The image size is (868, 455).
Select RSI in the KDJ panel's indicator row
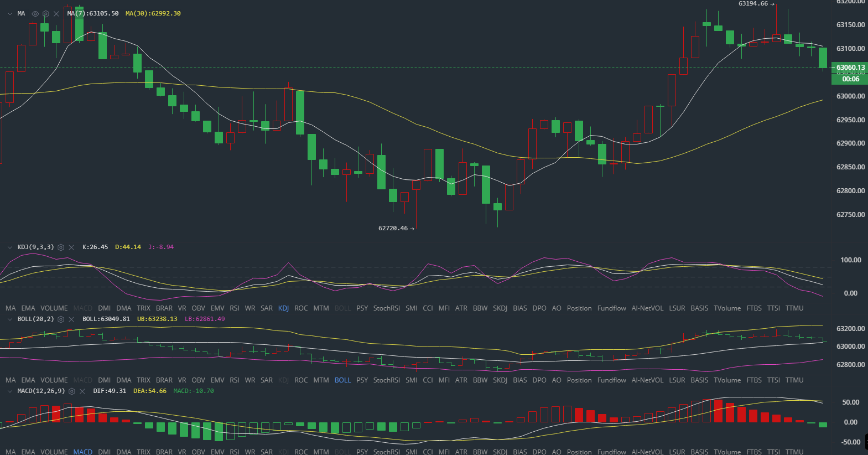coord(235,308)
